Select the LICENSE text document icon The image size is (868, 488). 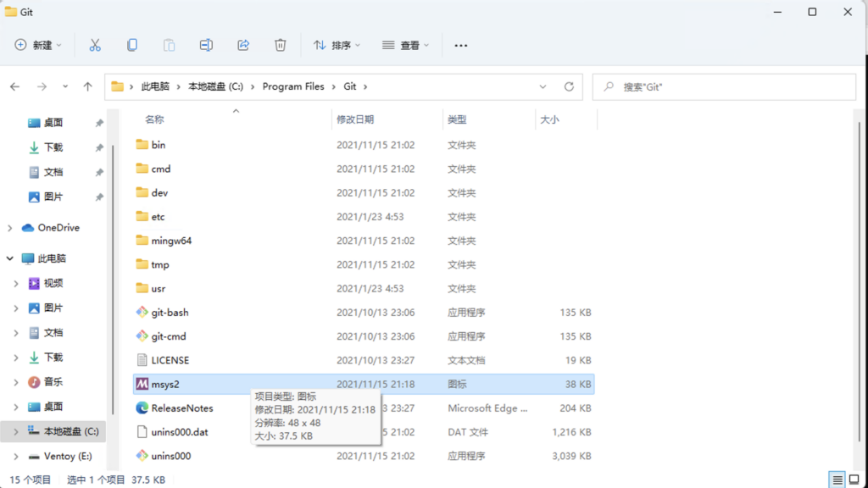[x=142, y=360]
